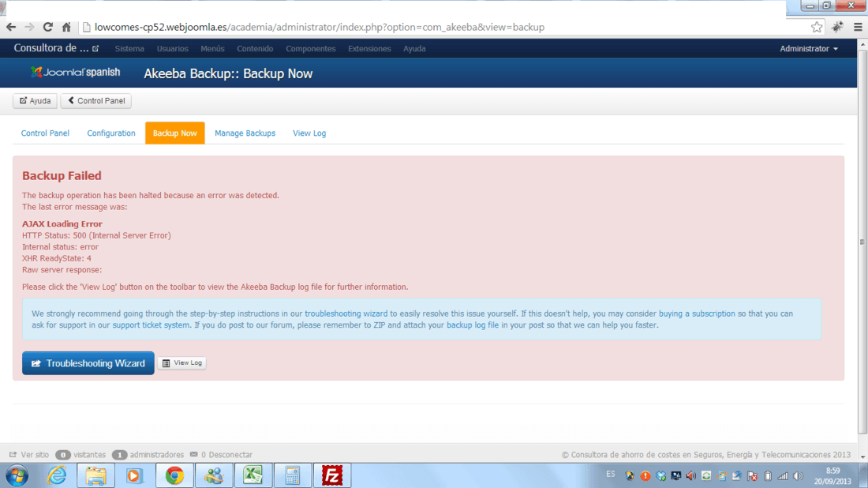This screenshot has width=868, height=488.
Task: Open the messenger people icon in the taskbar
Action: pyautogui.click(x=214, y=476)
